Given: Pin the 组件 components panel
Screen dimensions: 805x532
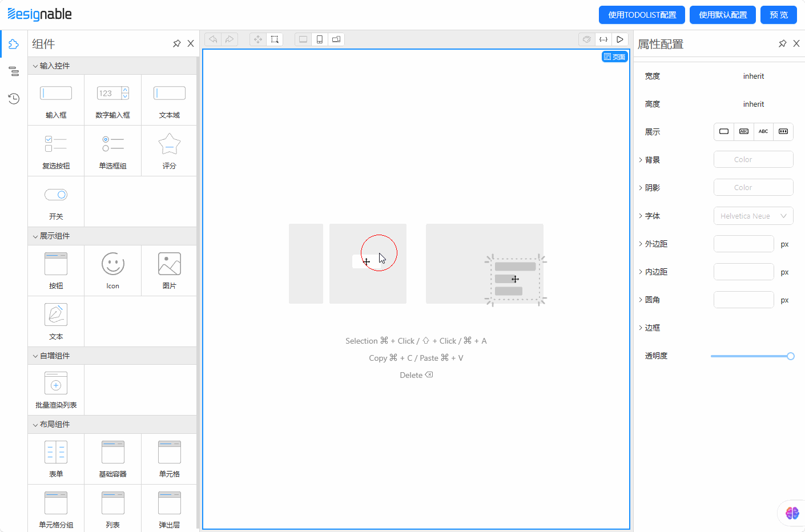Looking at the screenshot, I should click(x=177, y=44).
